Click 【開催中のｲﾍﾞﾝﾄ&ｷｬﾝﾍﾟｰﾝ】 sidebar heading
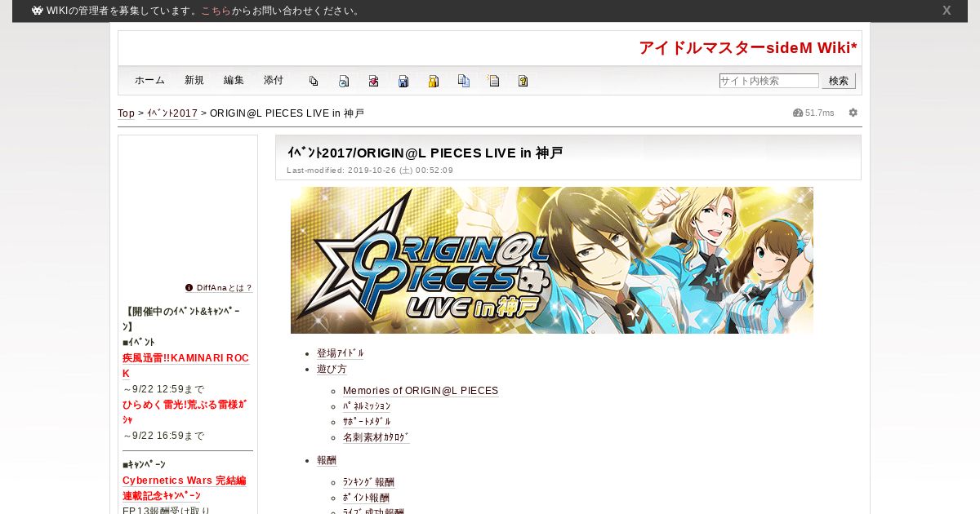The width and height of the screenshot is (980, 514). pos(181,319)
